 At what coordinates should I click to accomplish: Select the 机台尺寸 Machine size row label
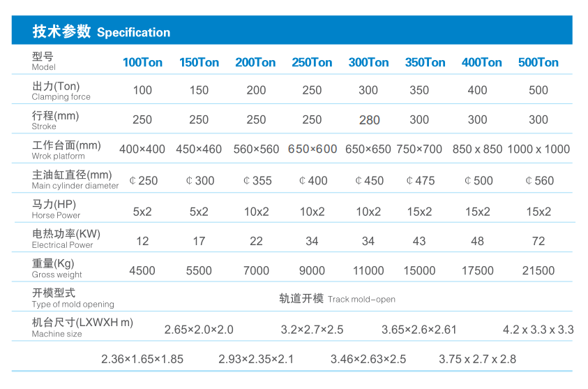point(82,327)
